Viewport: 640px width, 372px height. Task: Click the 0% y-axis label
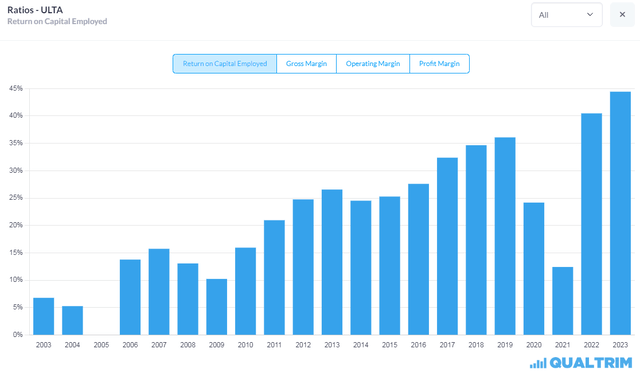[x=18, y=334]
